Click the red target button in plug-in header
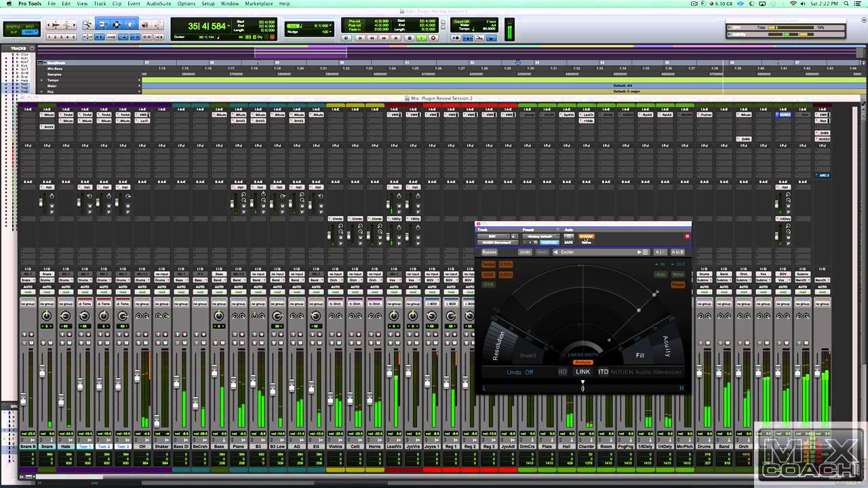 (687, 237)
